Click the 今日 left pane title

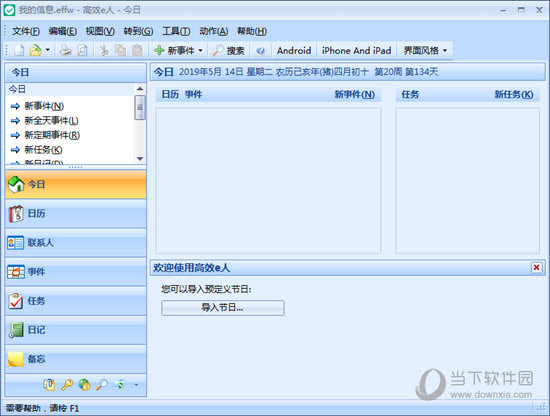(20, 72)
